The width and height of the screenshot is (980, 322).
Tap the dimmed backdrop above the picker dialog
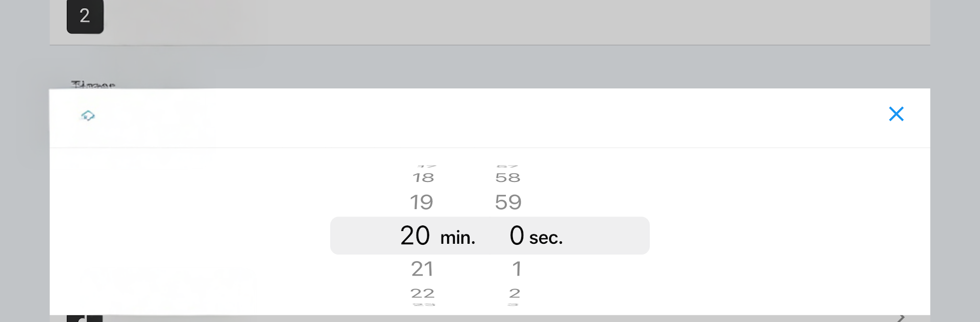click(x=490, y=66)
